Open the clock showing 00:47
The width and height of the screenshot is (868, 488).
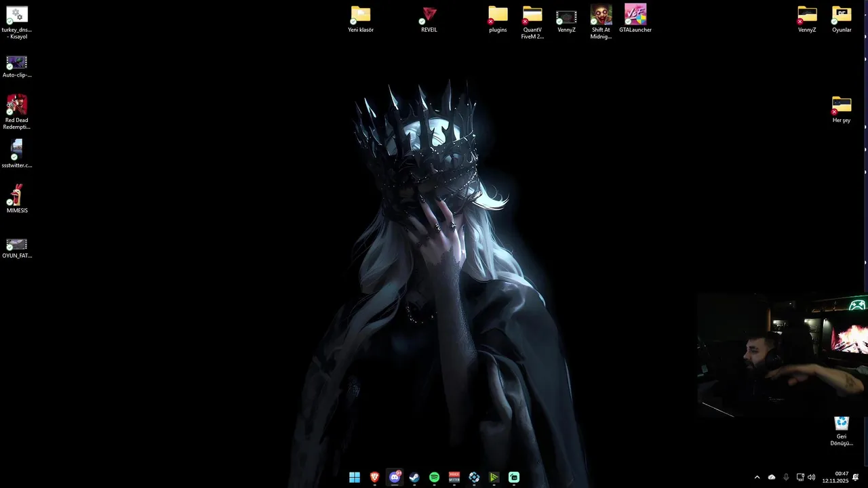(x=835, y=477)
